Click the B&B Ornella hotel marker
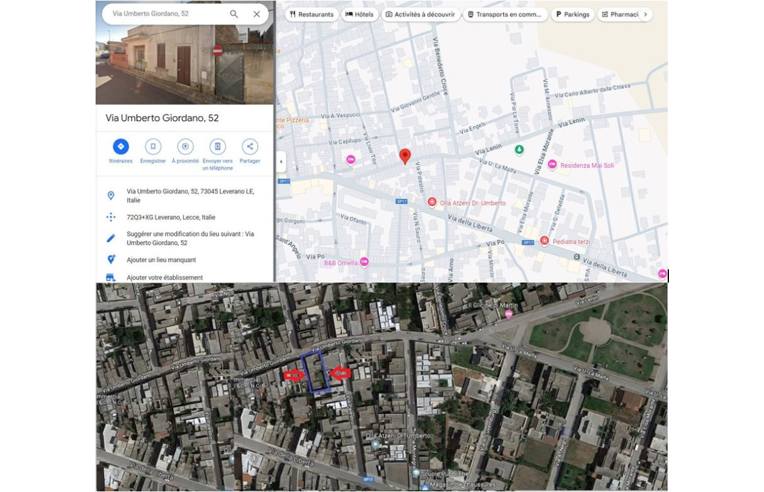The height and width of the screenshot is (492, 764). pos(364,262)
